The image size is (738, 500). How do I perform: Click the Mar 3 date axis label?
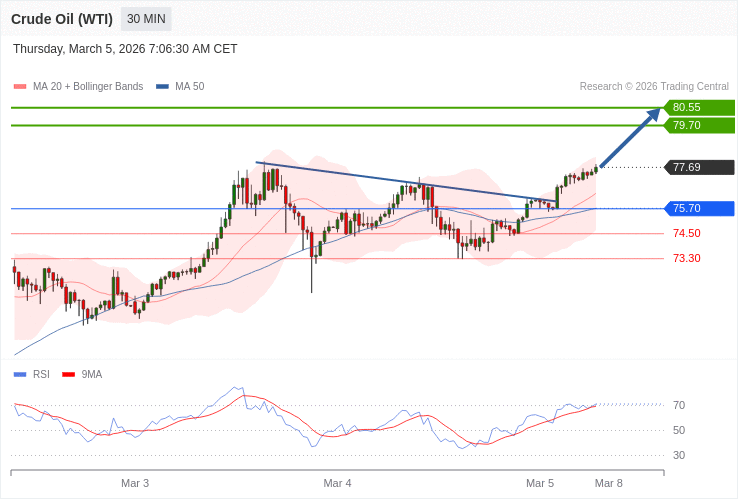tap(135, 483)
